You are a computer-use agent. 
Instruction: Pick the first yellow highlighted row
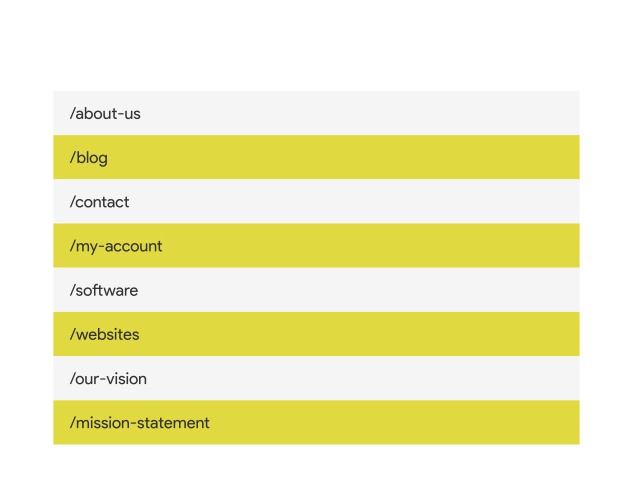pos(316,157)
